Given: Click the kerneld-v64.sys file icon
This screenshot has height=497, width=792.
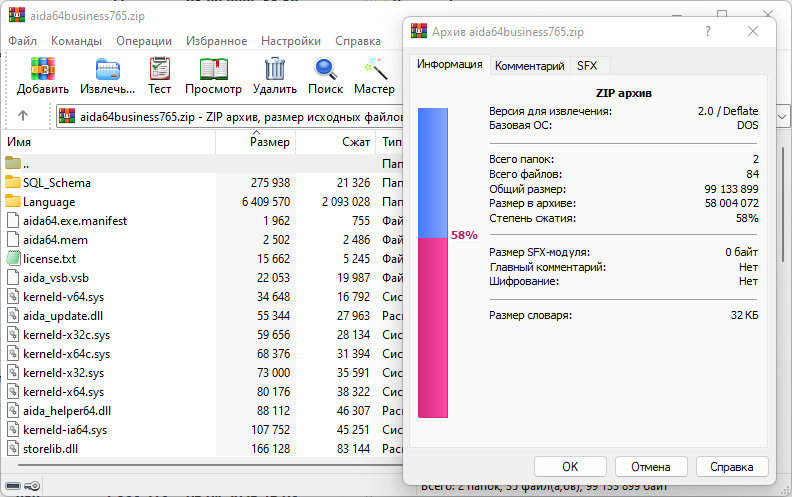Looking at the screenshot, I should point(13,296).
